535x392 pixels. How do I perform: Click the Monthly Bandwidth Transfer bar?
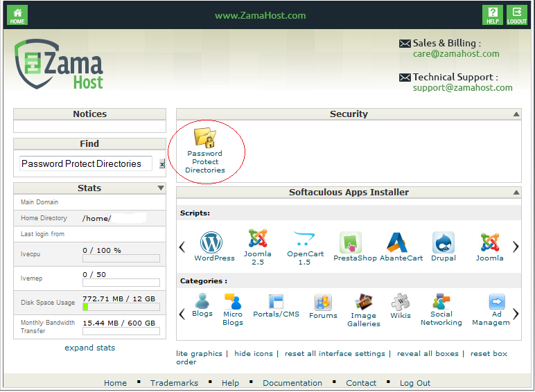121,331
